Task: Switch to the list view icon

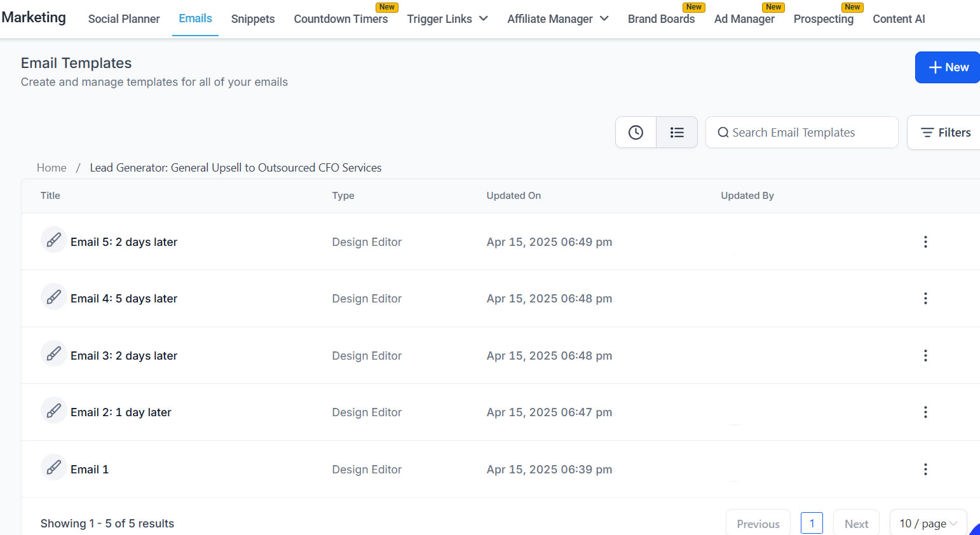Action: pyautogui.click(x=677, y=132)
